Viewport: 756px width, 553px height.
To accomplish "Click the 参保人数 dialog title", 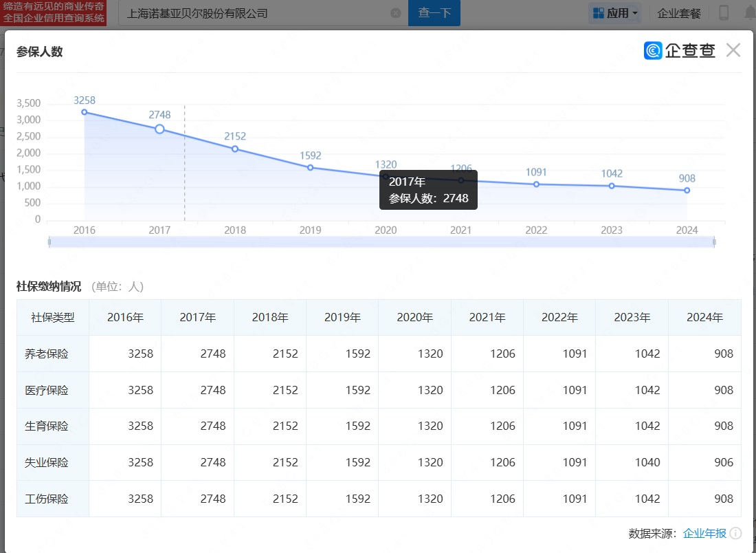I will 40,52.
